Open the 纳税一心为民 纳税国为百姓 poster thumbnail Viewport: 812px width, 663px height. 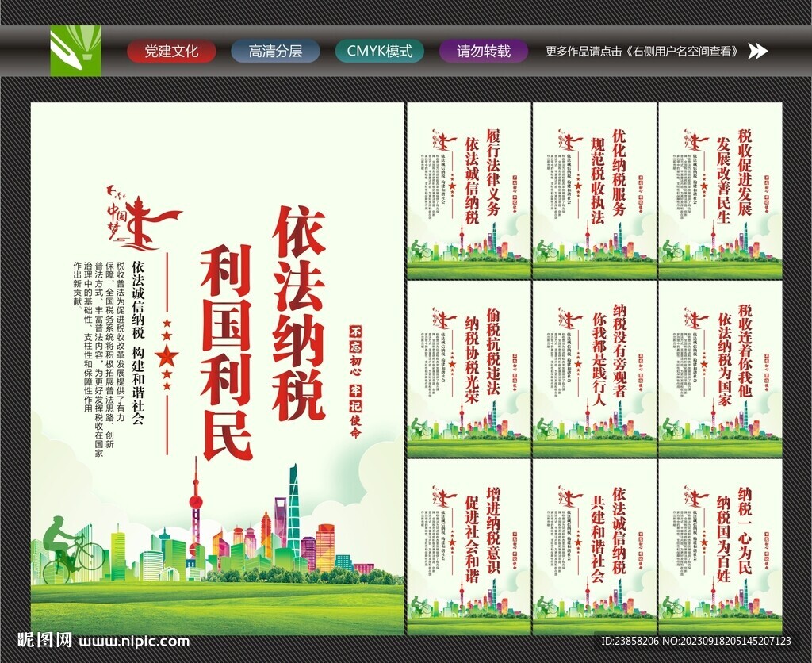[x=720, y=546]
